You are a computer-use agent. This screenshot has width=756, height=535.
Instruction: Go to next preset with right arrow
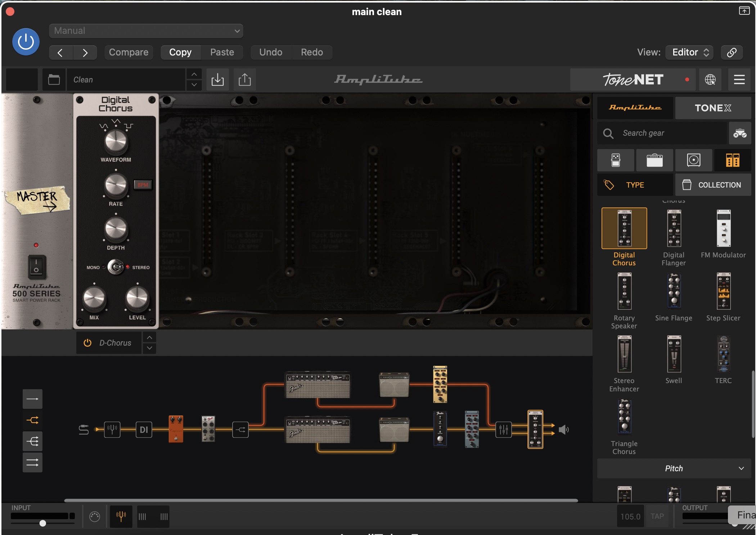tap(85, 53)
